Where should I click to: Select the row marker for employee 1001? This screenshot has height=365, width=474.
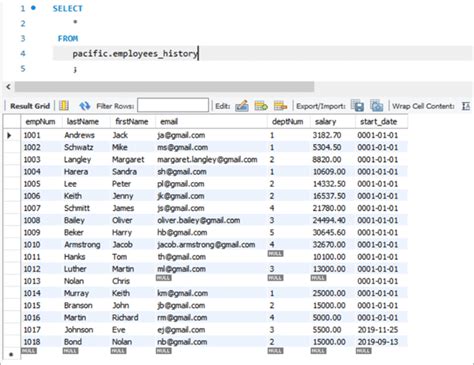(x=11, y=135)
